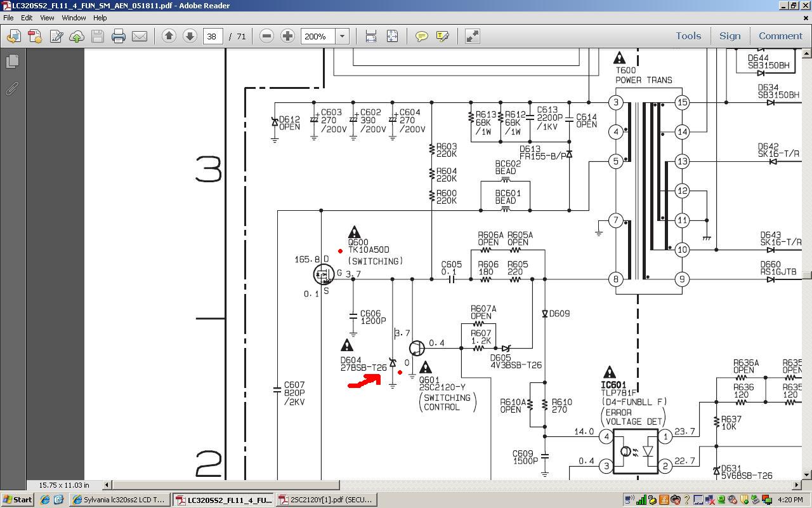
Task: Go to the next page arrow
Action: pos(190,36)
